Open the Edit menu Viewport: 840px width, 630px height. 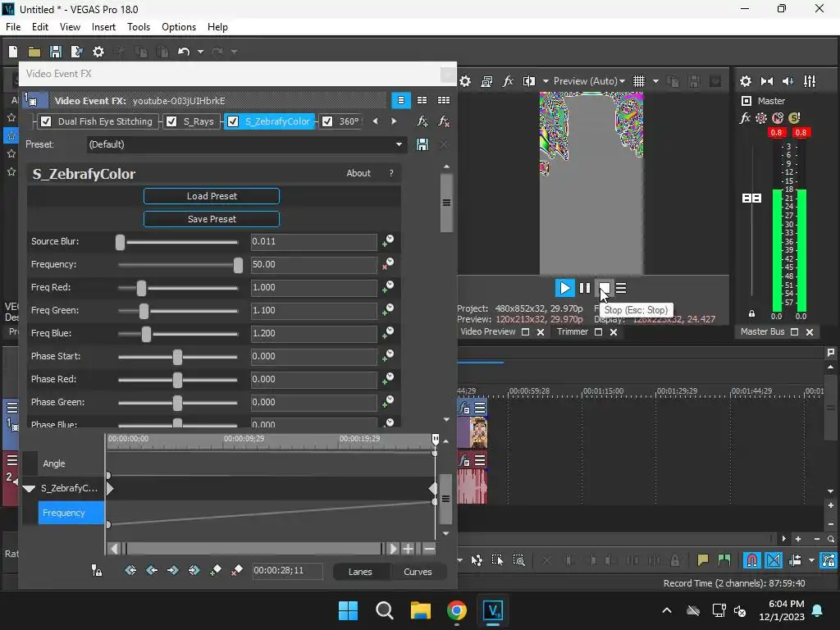tap(39, 27)
